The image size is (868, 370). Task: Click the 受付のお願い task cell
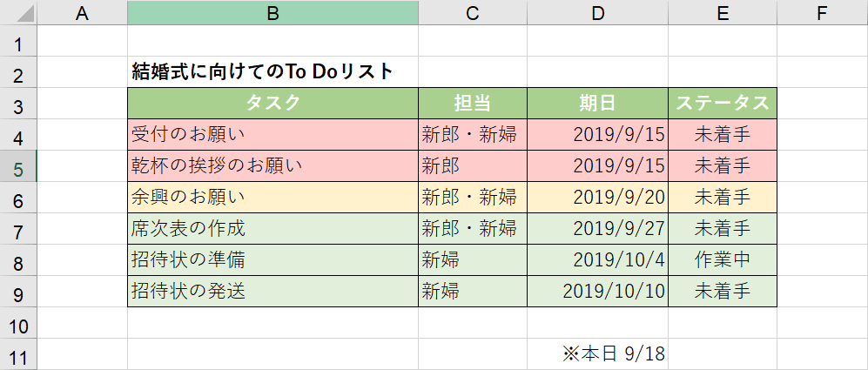pyautogui.click(x=273, y=134)
